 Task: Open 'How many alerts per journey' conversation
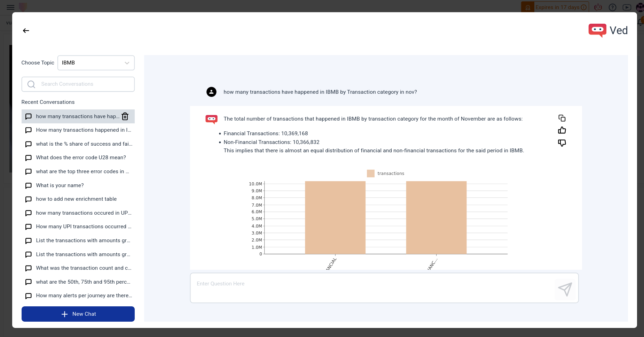(84, 296)
